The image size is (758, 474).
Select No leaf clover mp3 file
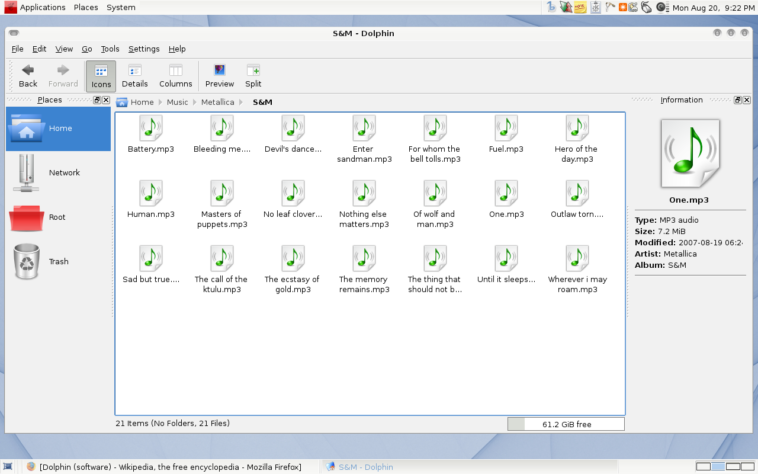[x=293, y=200]
